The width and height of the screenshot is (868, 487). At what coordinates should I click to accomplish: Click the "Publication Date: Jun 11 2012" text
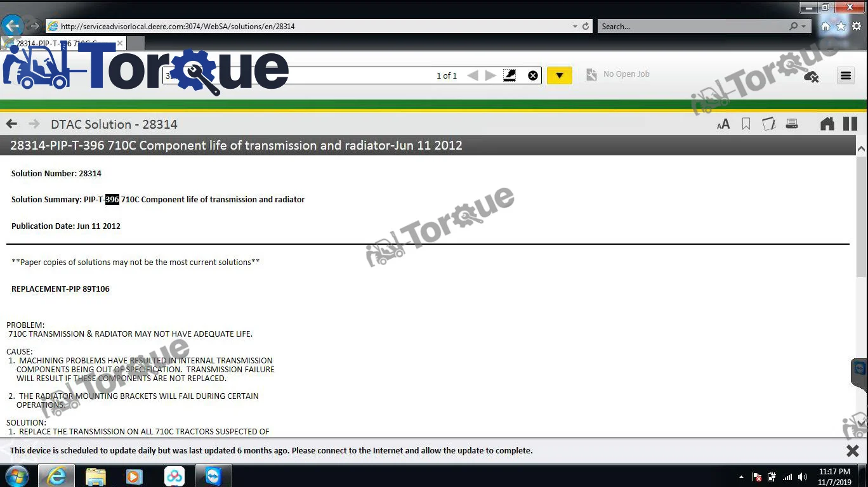(66, 226)
